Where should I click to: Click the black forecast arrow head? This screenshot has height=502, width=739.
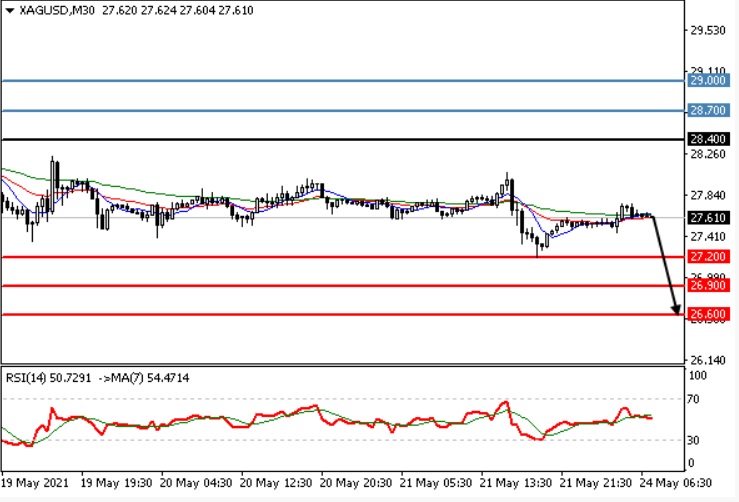click(x=676, y=310)
